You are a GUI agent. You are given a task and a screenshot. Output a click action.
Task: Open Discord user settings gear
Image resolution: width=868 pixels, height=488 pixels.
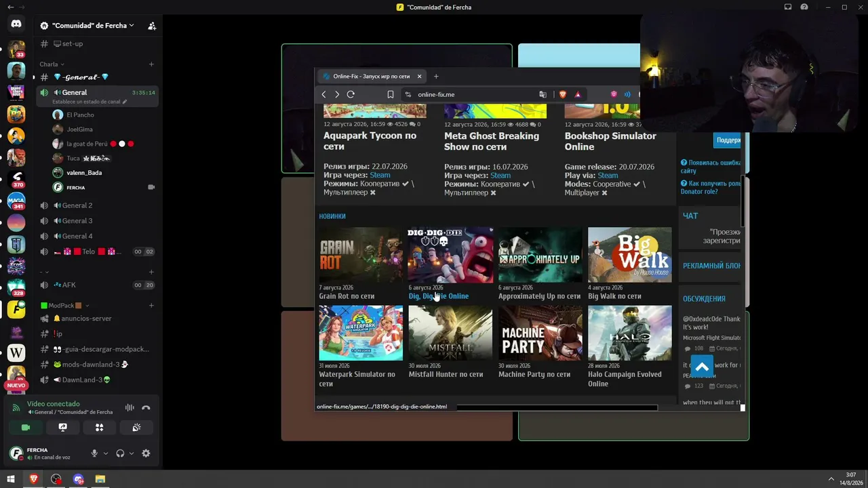(146, 453)
